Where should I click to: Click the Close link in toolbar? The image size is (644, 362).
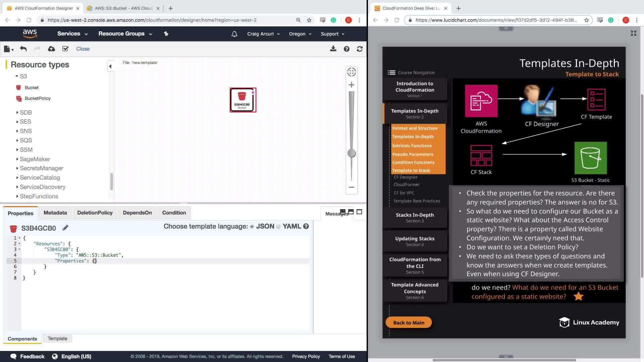tap(83, 49)
